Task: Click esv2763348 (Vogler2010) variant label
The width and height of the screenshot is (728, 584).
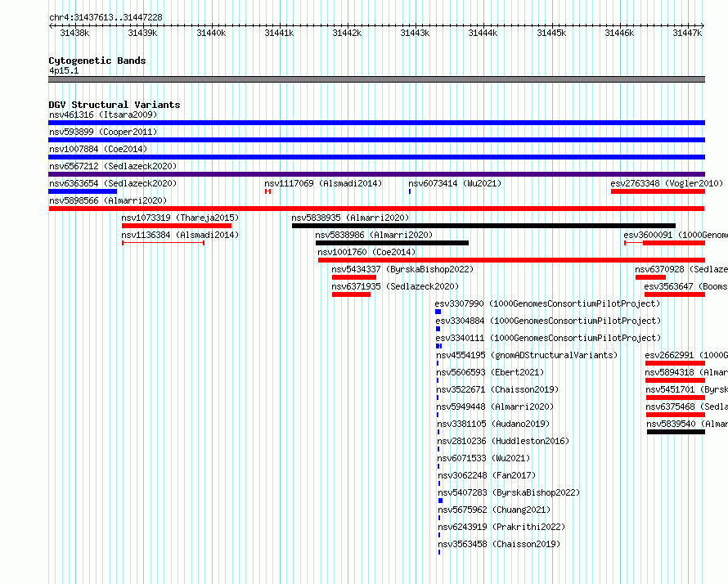Action: [x=667, y=183]
